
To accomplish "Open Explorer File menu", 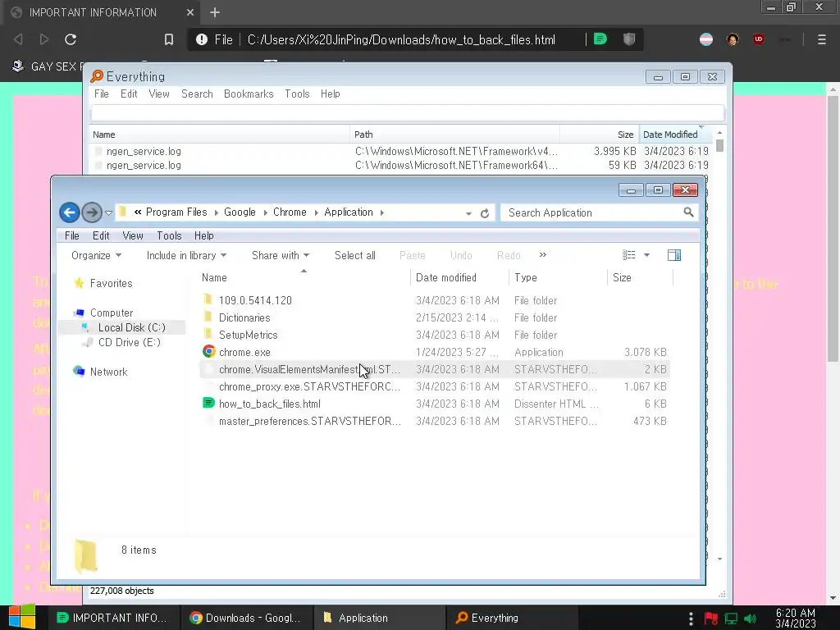I will tap(72, 235).
